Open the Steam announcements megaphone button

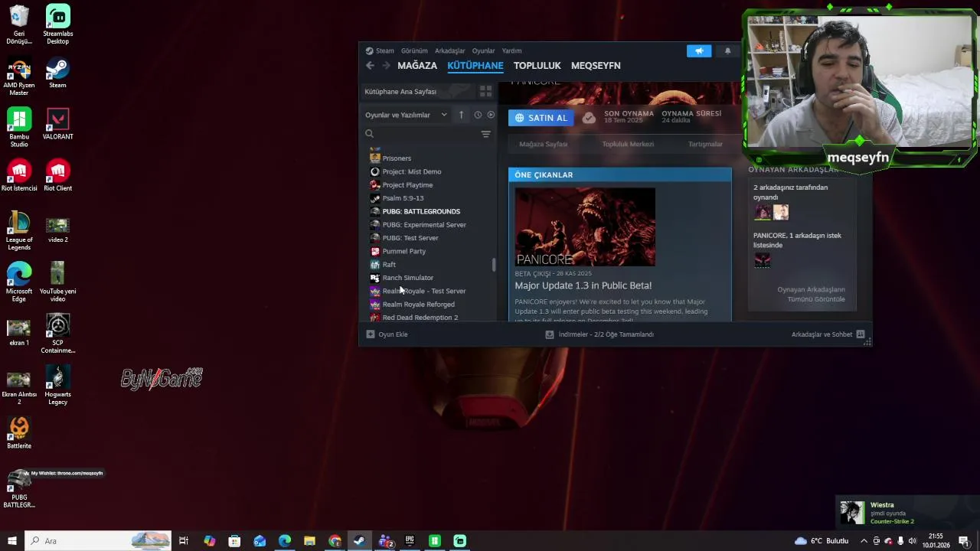coord(698,51)
